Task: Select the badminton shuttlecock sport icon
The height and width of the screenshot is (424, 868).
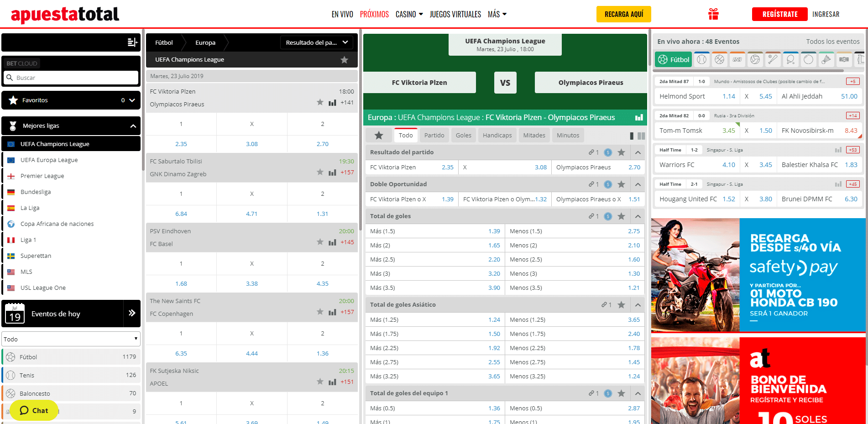Action: point(826,60)
